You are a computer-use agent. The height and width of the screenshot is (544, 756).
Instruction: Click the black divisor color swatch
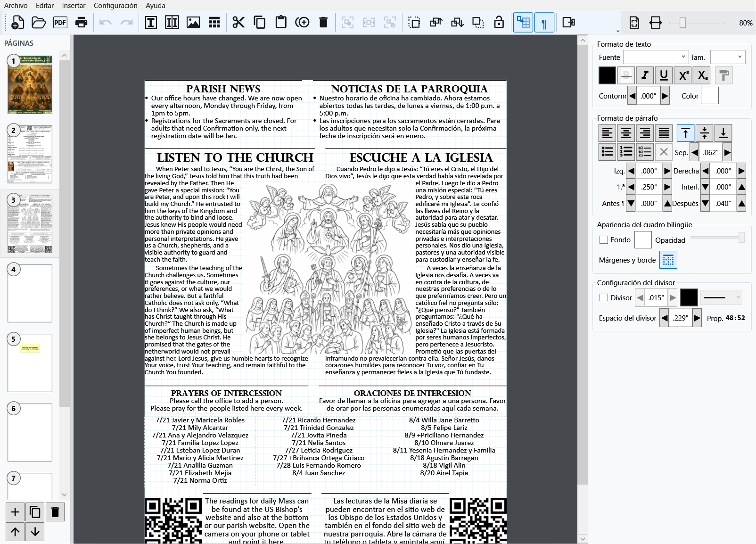click(689, 297)
